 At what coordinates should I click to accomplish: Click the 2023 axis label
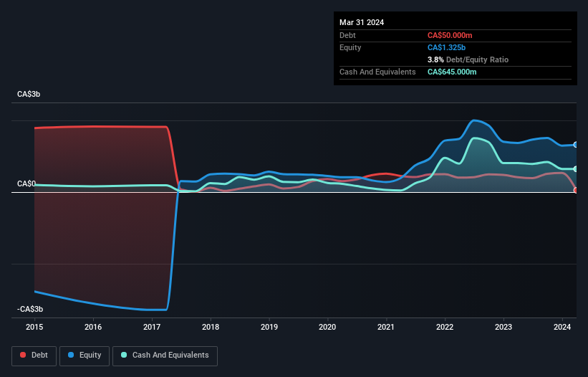point(503,327)
